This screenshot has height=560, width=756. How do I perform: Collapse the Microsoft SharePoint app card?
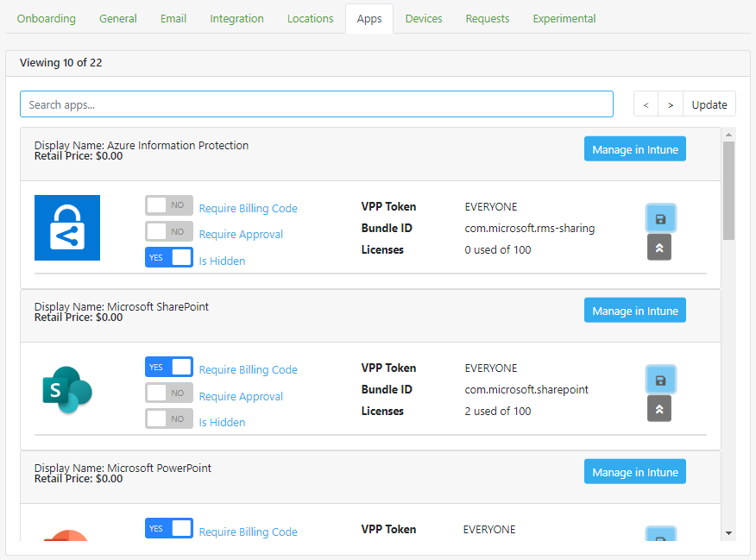(659, 409)
